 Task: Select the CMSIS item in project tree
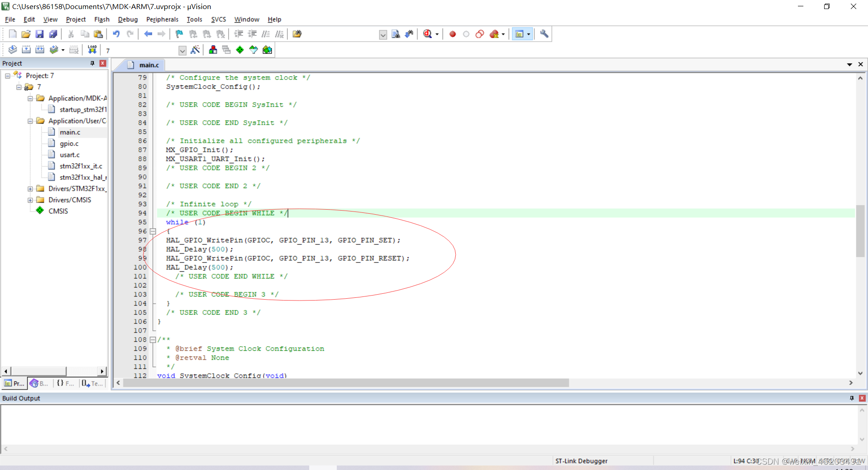[x=58, y=211]
